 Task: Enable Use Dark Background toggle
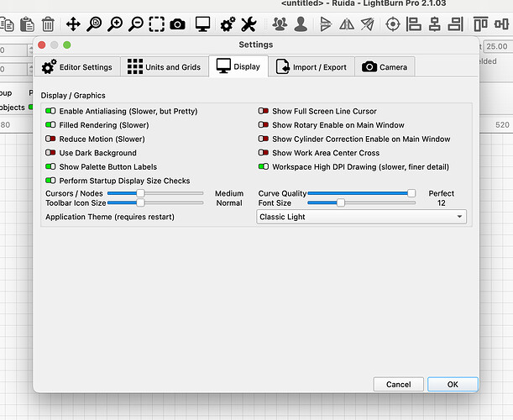pyautogui.click(x=50, y=153)
